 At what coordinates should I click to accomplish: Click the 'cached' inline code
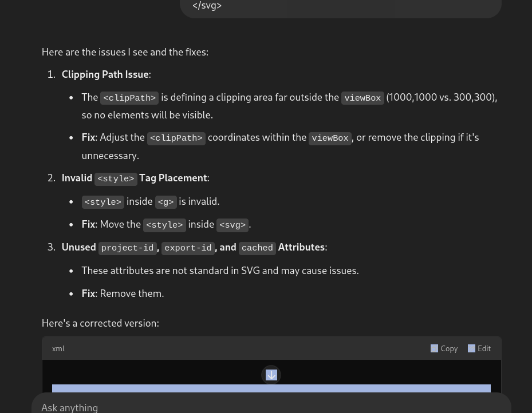(257, 248)
